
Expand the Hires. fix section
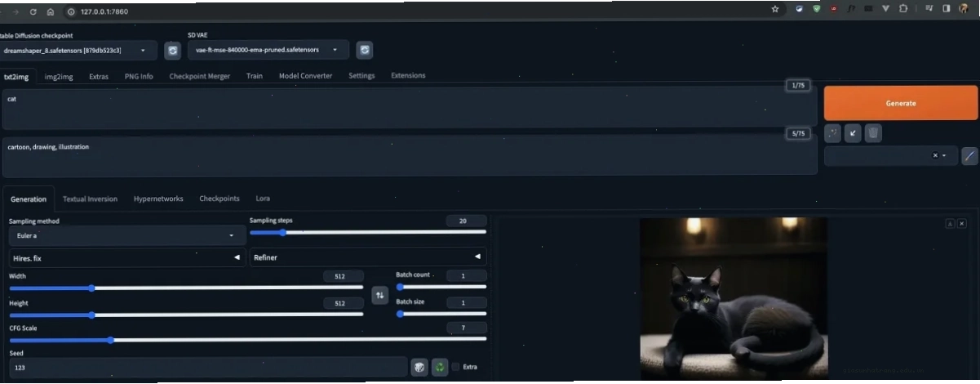127,257
